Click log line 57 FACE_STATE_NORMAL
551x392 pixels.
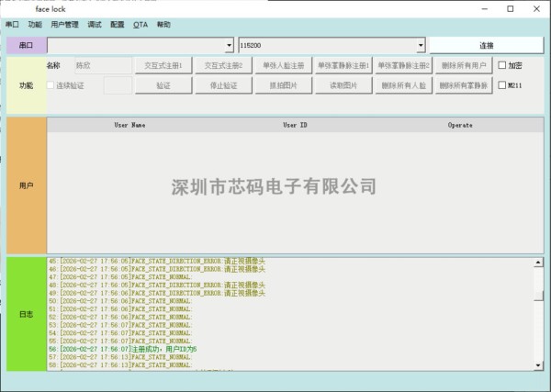click(120, 357)
